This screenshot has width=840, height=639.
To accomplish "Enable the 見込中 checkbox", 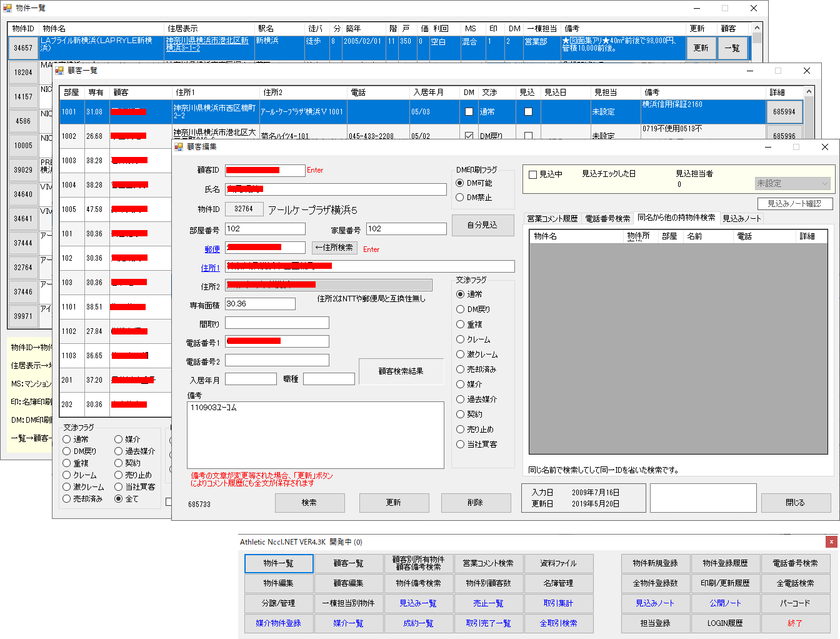I will tap(533, 175).
